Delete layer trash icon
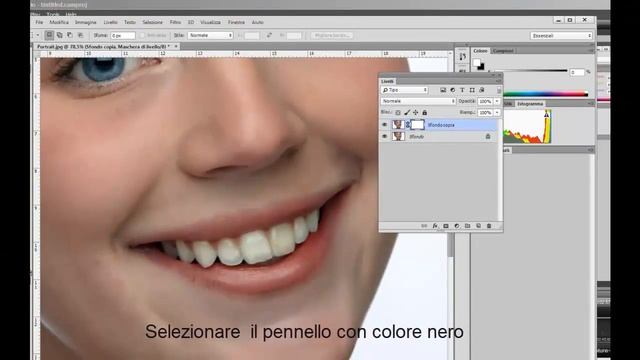Image resolution: width=640 pixels, height=360 pixels. 489,226
